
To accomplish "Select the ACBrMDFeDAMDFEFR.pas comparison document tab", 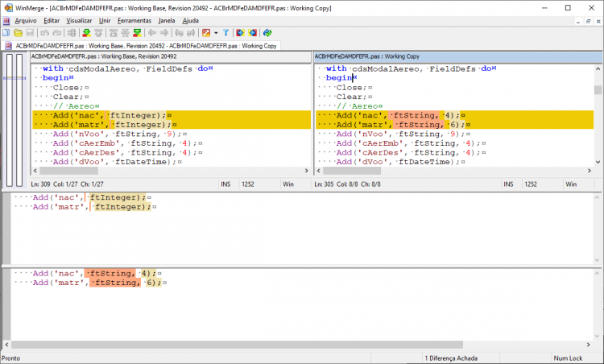I will pos(141,46).
